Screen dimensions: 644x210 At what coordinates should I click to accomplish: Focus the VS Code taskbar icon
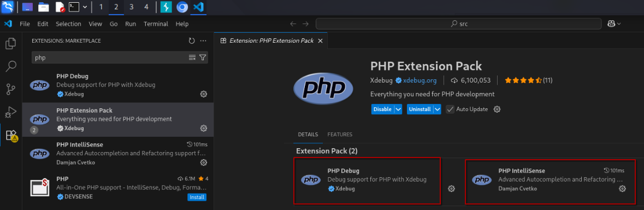click(x=198, y=7)
